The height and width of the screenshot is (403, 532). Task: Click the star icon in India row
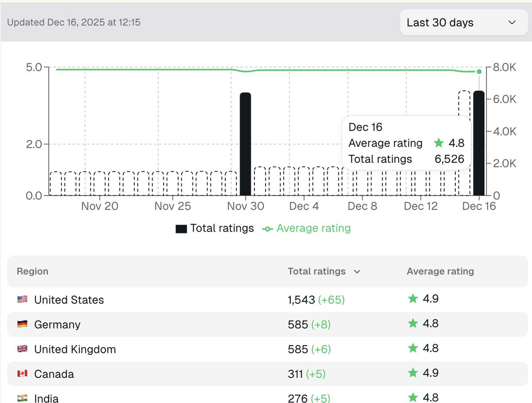tap(413, 398)
